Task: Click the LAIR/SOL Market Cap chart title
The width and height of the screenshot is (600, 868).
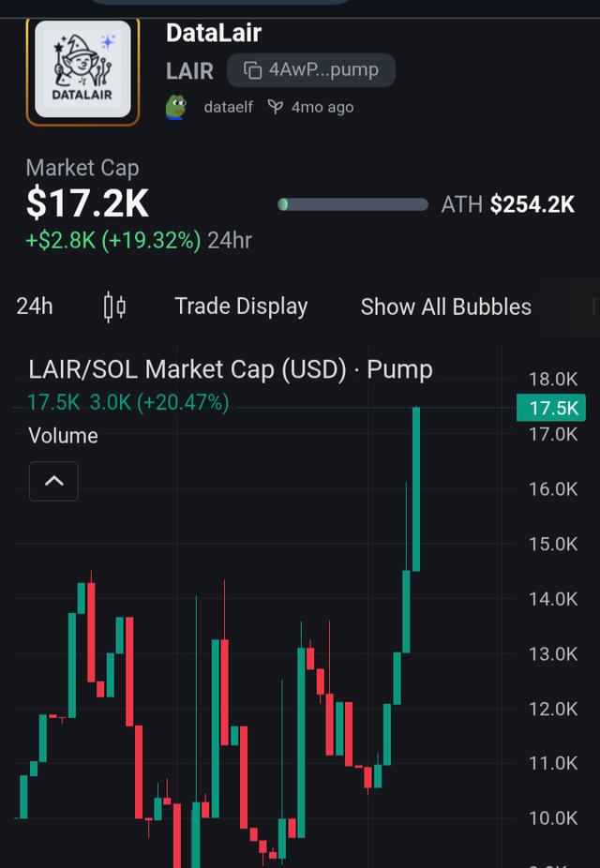Action: click(x=231, y=369)
